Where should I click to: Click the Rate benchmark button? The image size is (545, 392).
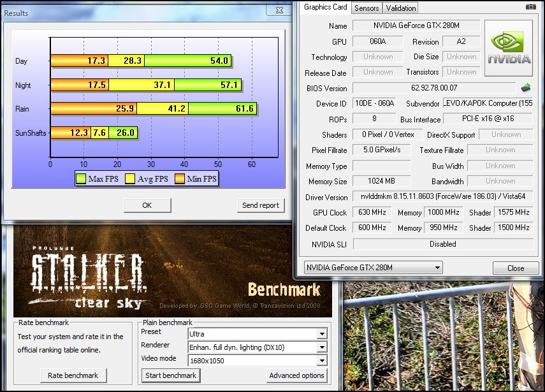[x=73, y=375]
